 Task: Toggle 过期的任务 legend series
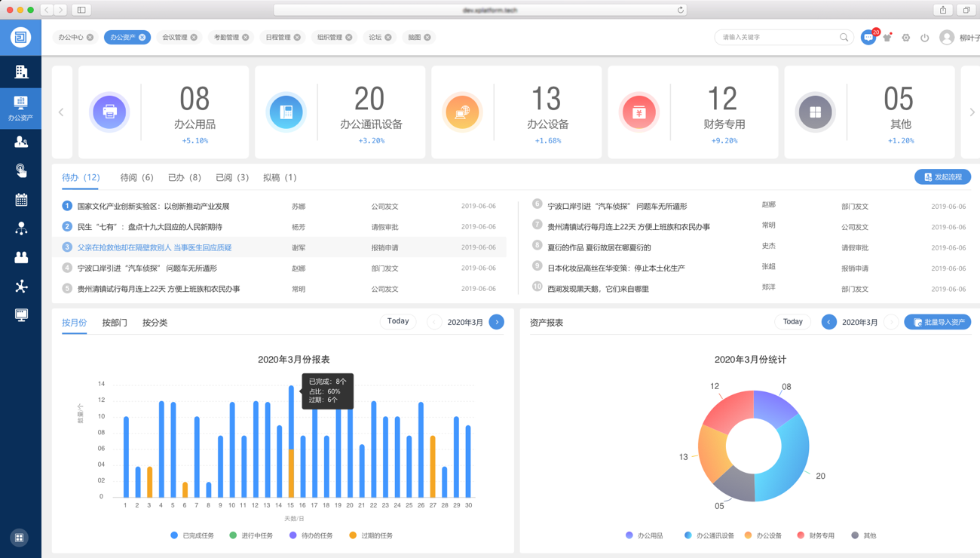tap(370, 535)
